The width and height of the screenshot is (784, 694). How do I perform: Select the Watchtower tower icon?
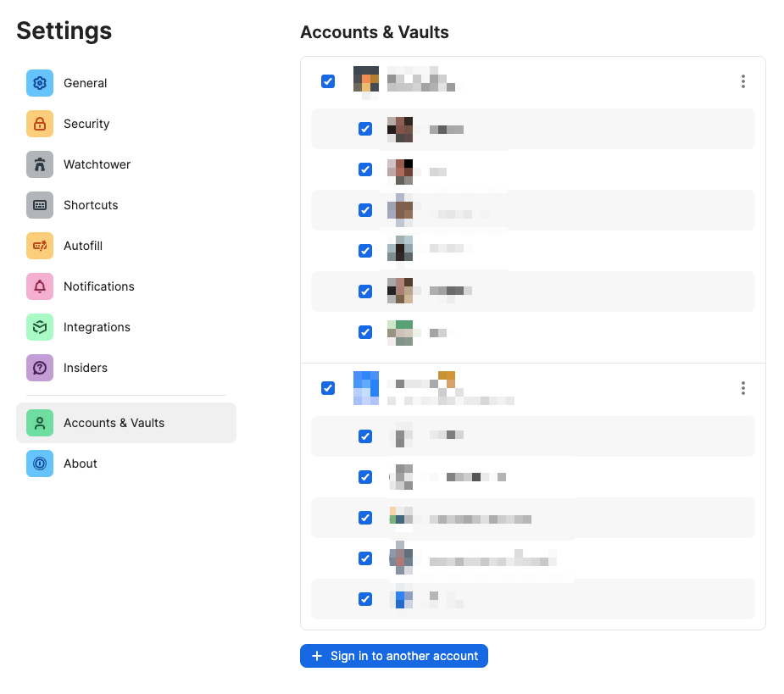point(40,164)
